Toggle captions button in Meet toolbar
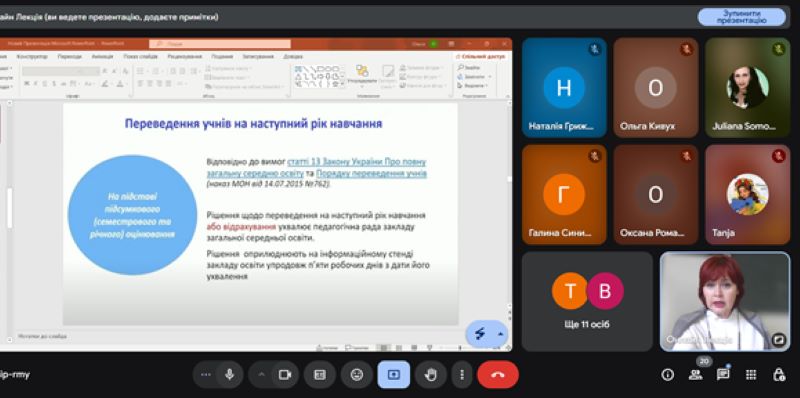 (319, 375)
